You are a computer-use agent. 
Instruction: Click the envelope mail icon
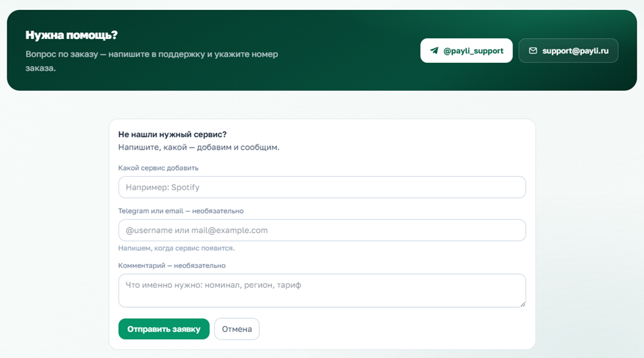coord(533,50)
